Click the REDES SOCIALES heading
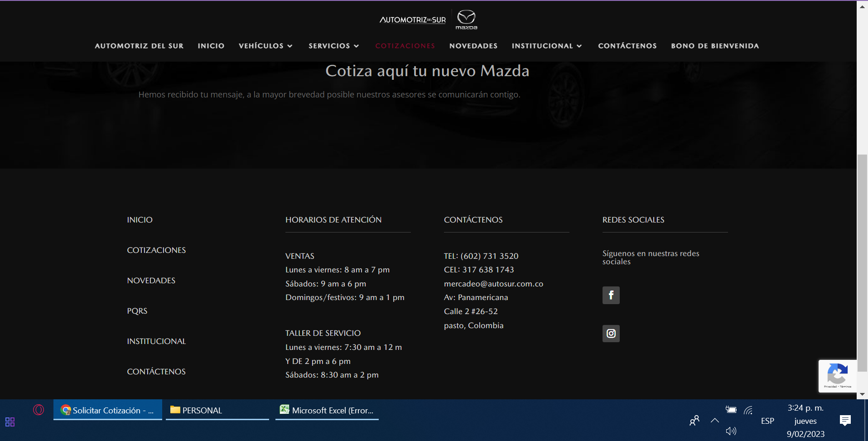The height and width of the screenshot is (441, 868). (633, 220)
